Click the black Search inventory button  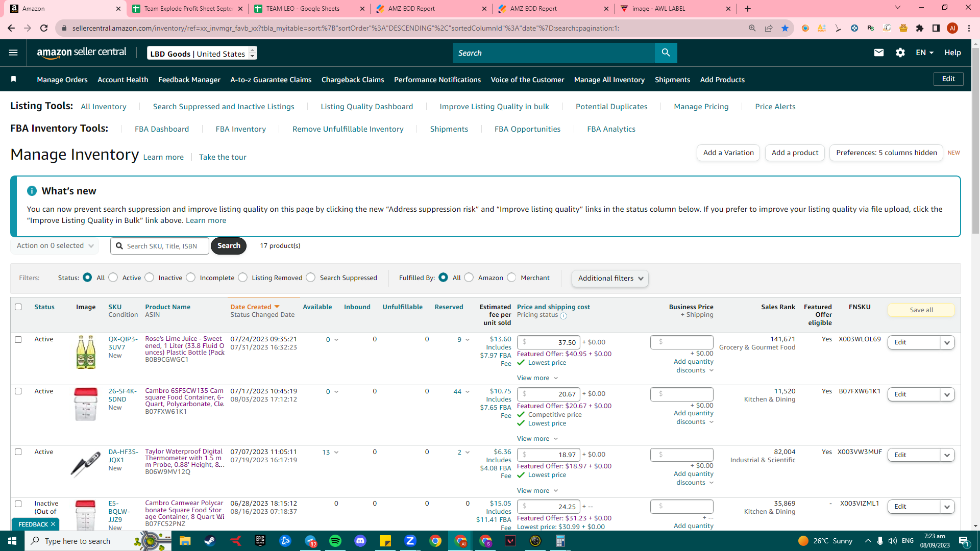(x=229, y=245)
